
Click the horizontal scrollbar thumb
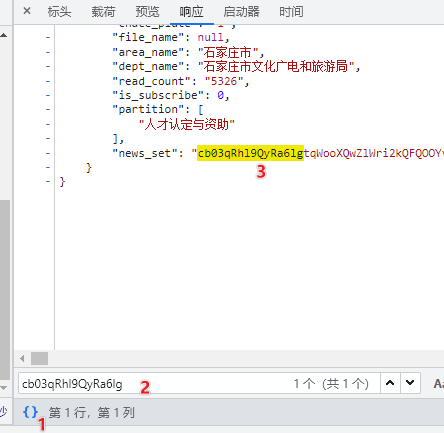(x=39, y=359)
